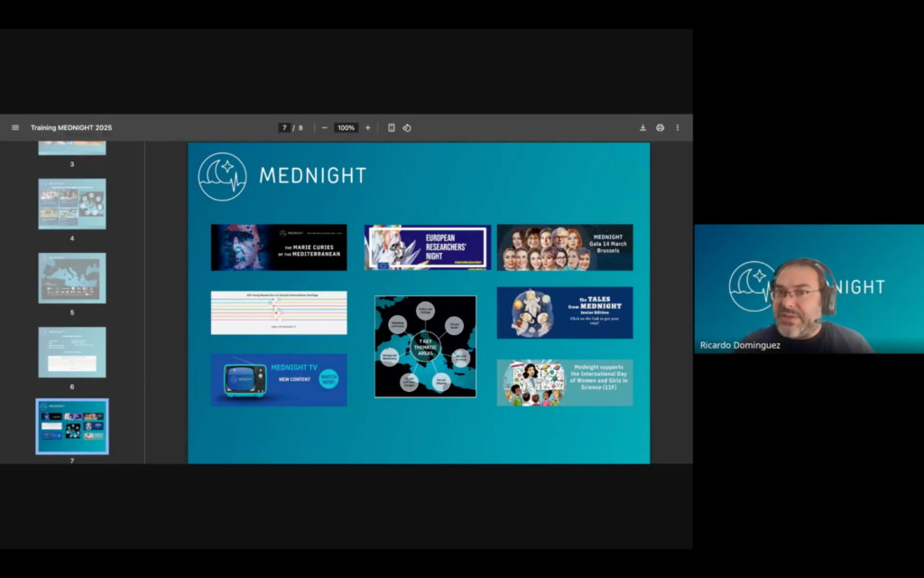The image size is (924, 578).
Task: Click the Ricardo Dominguez name label
Action: tap(740, 345)
